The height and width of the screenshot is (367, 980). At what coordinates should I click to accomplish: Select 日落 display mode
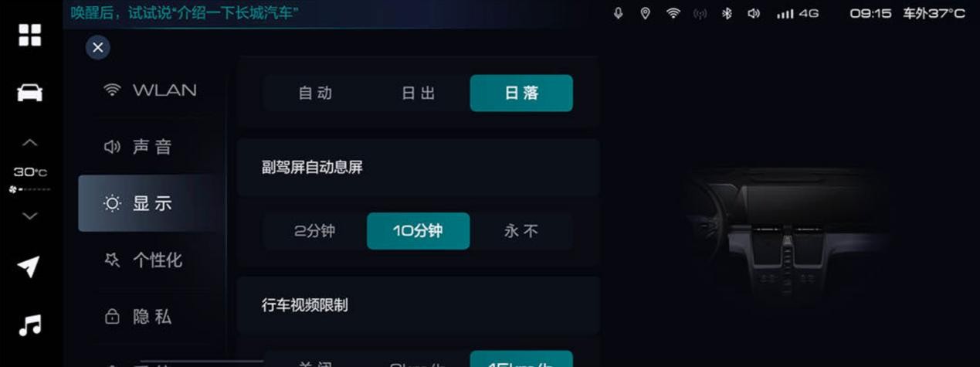[x=521, y=93]
